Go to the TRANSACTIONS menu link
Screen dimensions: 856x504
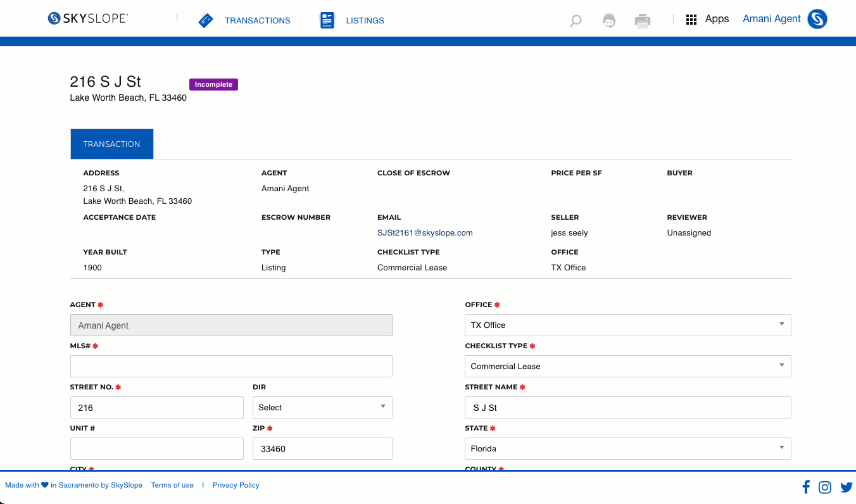(x=257, y=20)
